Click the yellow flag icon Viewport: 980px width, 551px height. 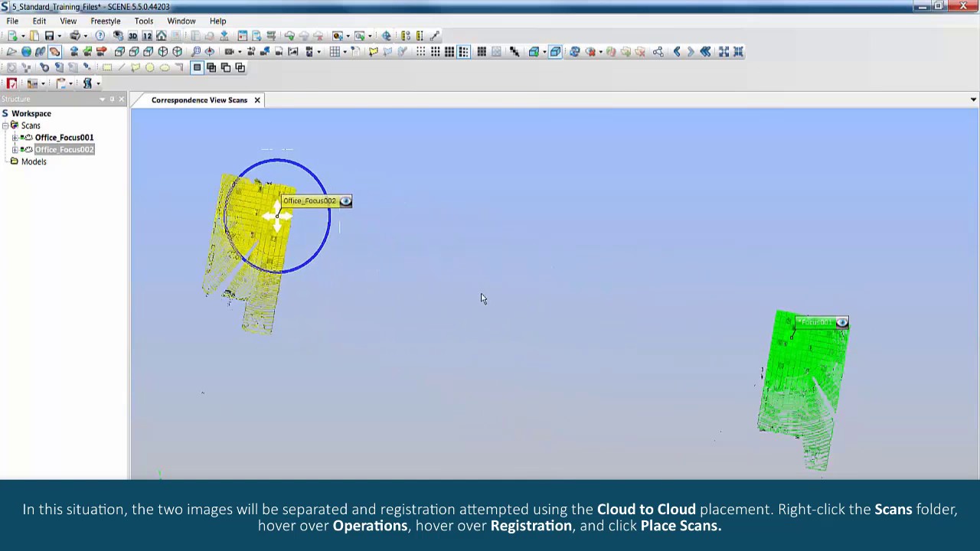[x=373, y=51]
